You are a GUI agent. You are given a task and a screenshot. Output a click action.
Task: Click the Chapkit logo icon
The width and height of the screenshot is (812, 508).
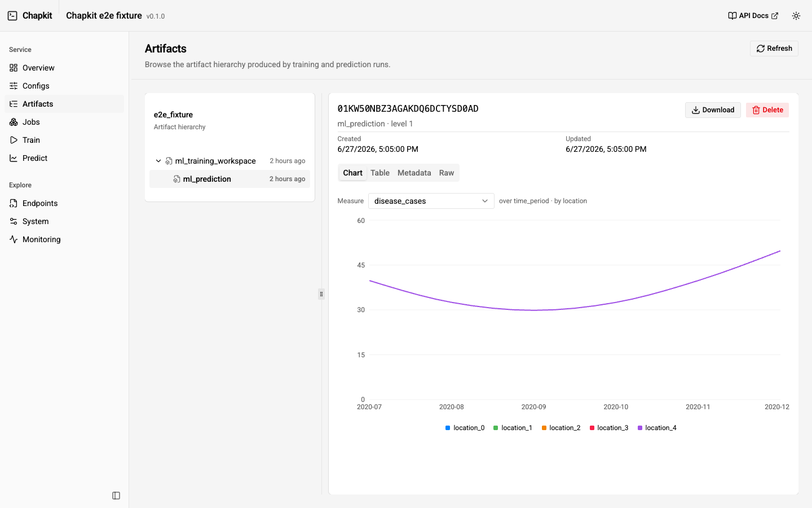[x=12, y=16]
